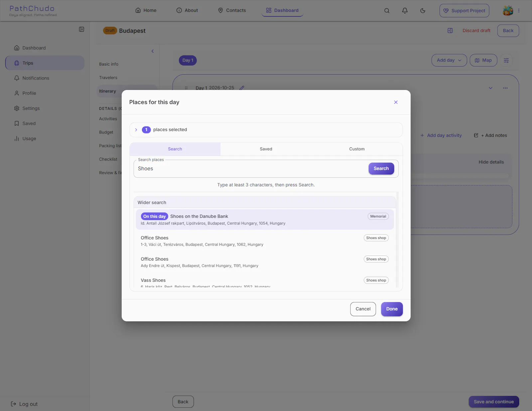Screen dimensions: 532x411
Task: Deselect Shoes on the Danube Bank result
Action: click(265, 220)
